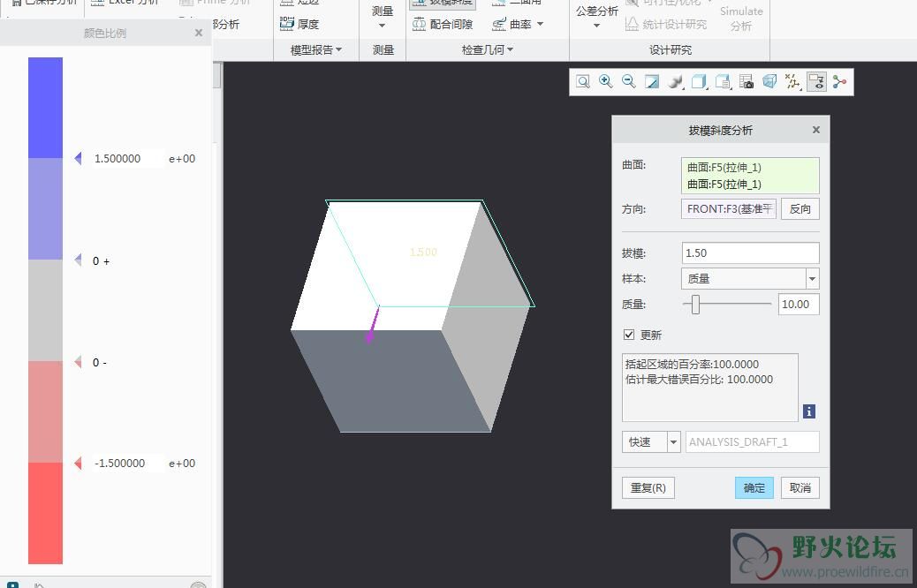This screenshot has height=588, width=917.
Task: Click the ANALYSIS_DRAFT_1 name field
Action: click(752, 441)
